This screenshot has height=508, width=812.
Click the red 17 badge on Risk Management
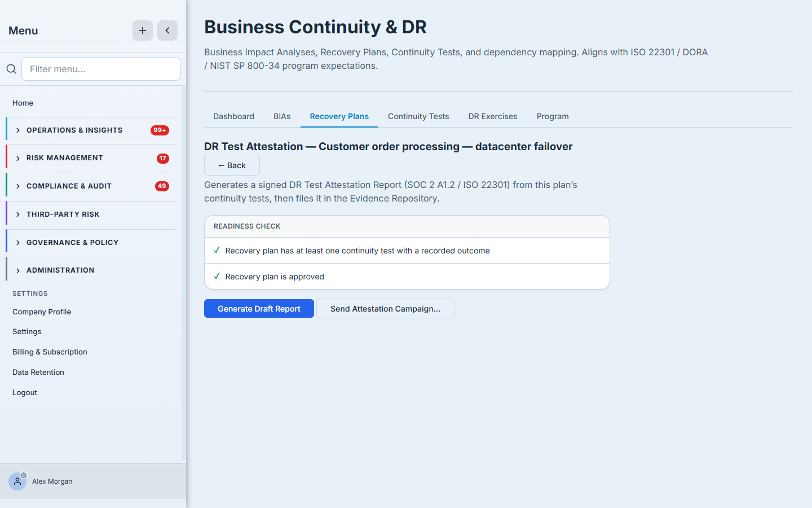point(163,159)
